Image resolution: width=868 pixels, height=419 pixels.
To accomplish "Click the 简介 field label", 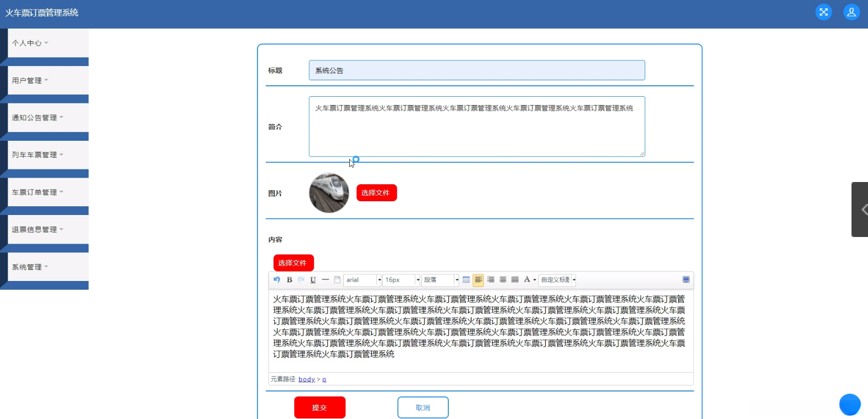I will 275,127.
